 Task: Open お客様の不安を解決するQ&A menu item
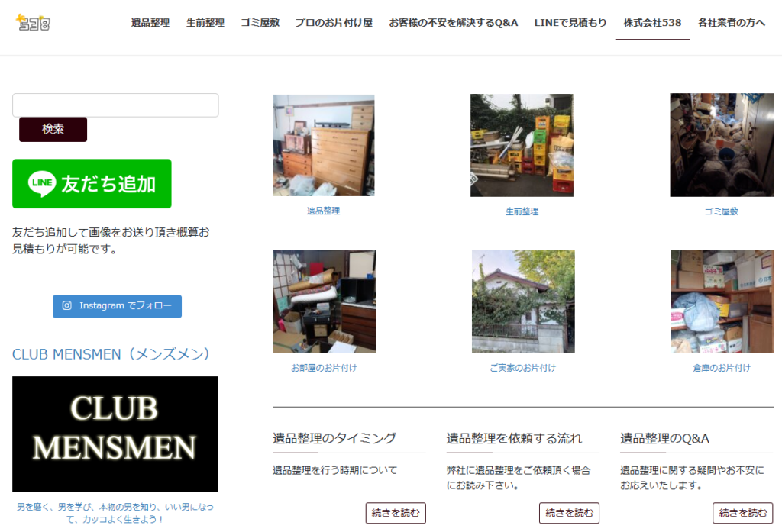[x=454, y=23]
